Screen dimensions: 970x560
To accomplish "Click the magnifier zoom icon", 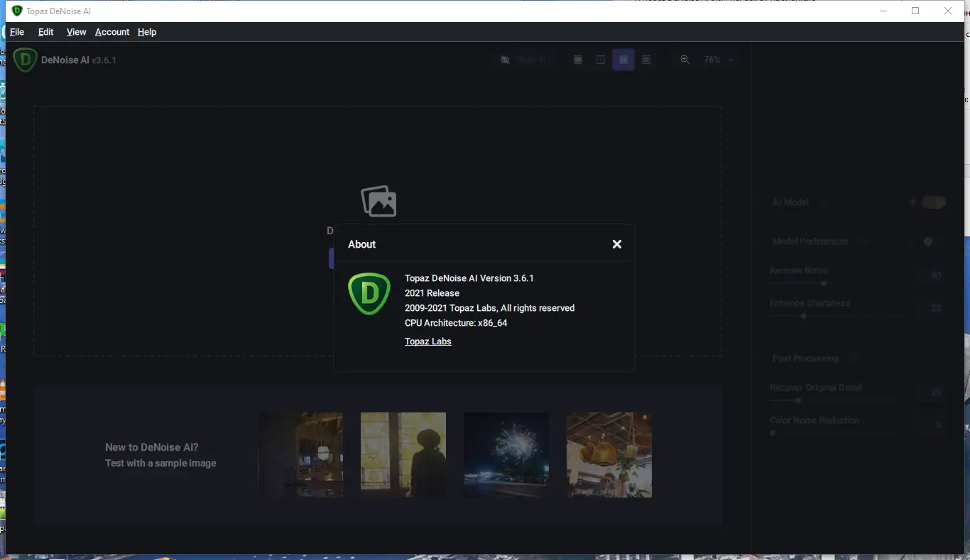I will click(685, 60).
